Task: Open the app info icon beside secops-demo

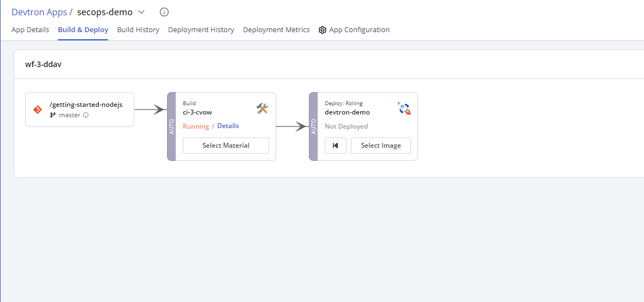Action: coord(164,12)
